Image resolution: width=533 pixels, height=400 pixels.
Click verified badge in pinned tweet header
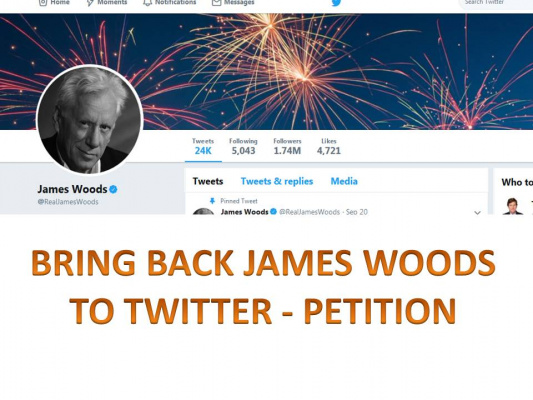tap(273, 212)
